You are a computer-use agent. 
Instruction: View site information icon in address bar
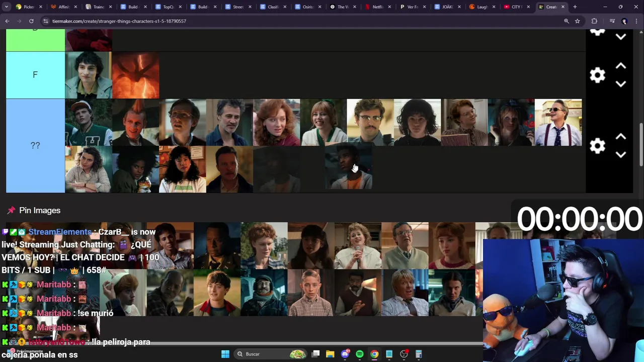[45, 21]
